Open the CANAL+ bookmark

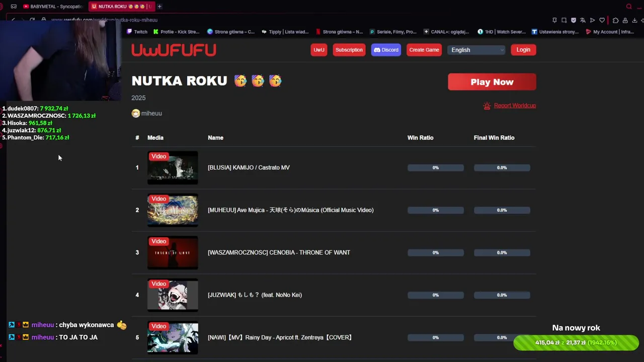click(x=447, y=32)
